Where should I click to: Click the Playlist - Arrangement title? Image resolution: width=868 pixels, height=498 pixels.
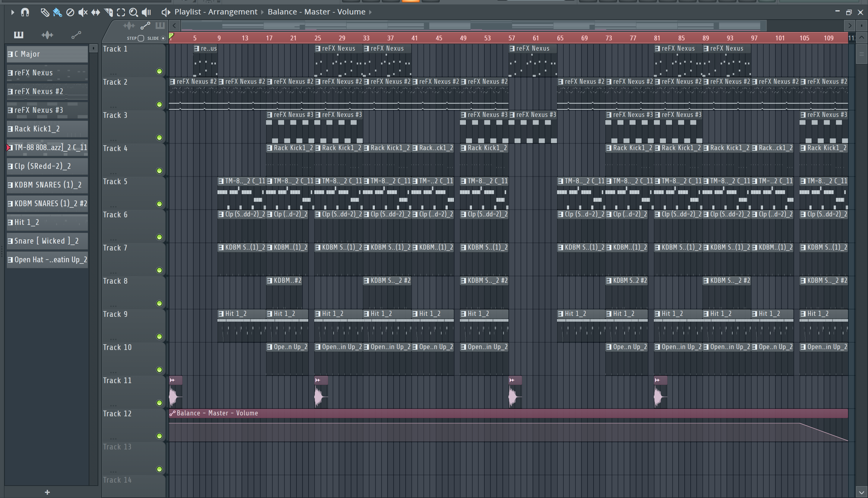click(216, 12)
